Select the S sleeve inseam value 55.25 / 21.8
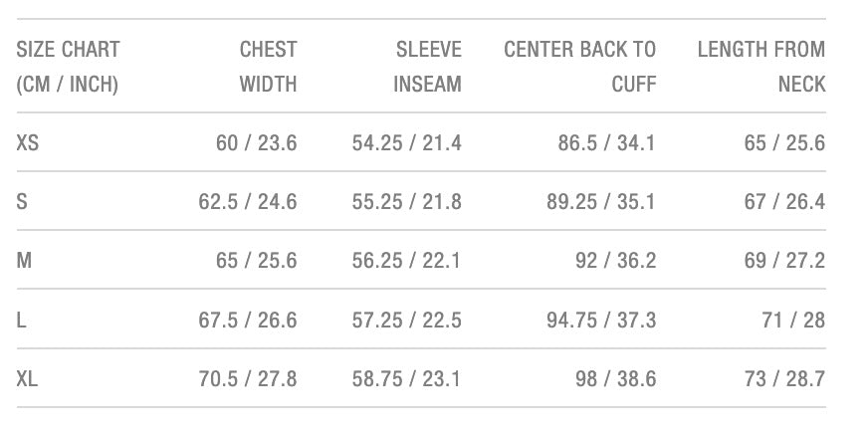Viewport: 868px width, 436px height. click(x=406, y=202)
